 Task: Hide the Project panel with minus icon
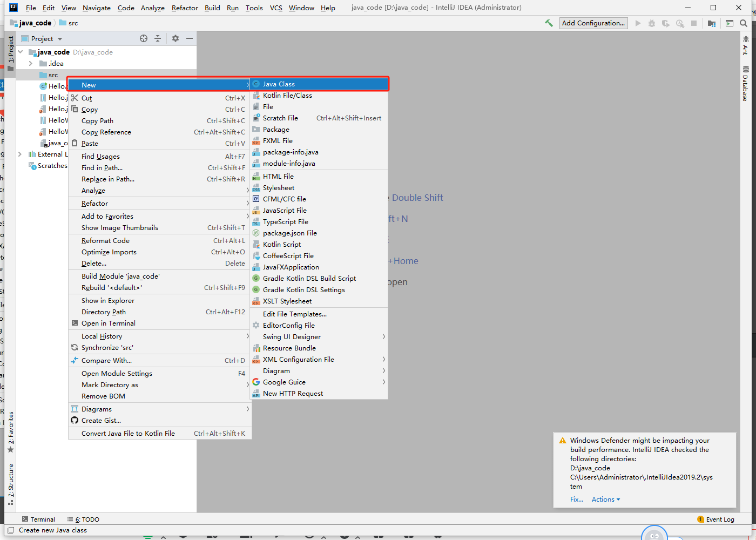(x=190, y=38)
